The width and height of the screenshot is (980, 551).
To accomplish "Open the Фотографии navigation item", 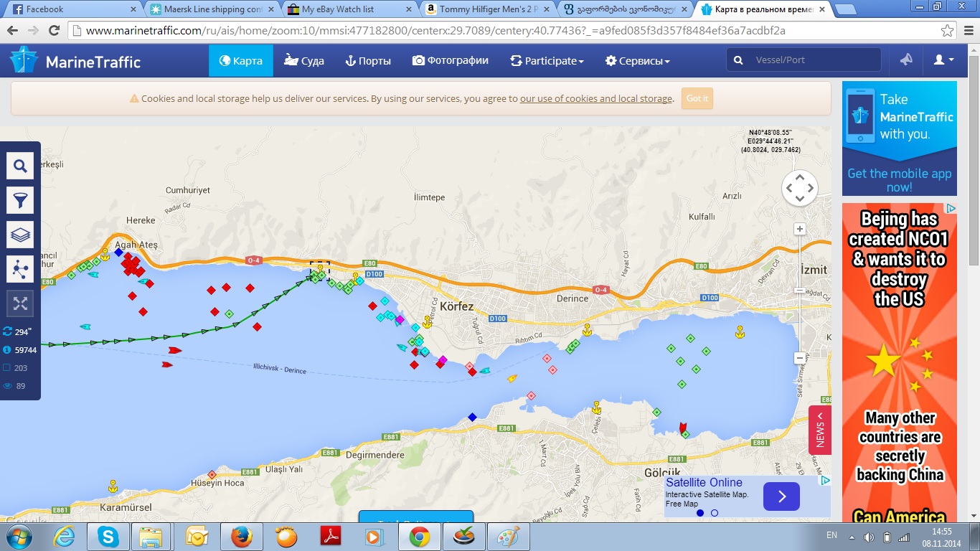I will (451, 61).
